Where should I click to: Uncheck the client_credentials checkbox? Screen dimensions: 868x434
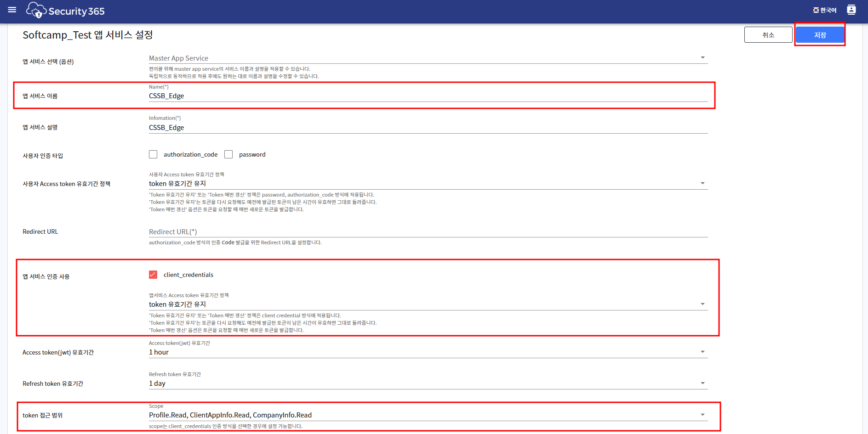click(x=153, y=275)
